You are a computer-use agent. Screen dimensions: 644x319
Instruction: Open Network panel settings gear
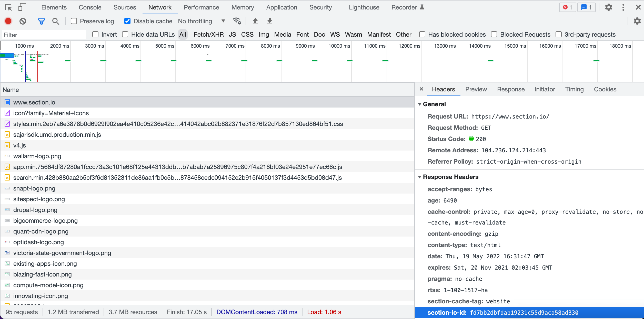(637, 21)
